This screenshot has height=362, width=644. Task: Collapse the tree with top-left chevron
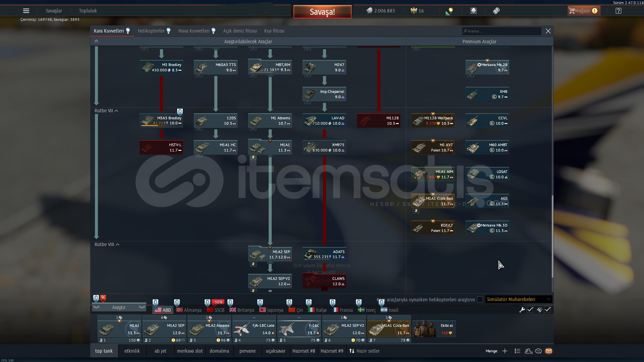[97, 41]
